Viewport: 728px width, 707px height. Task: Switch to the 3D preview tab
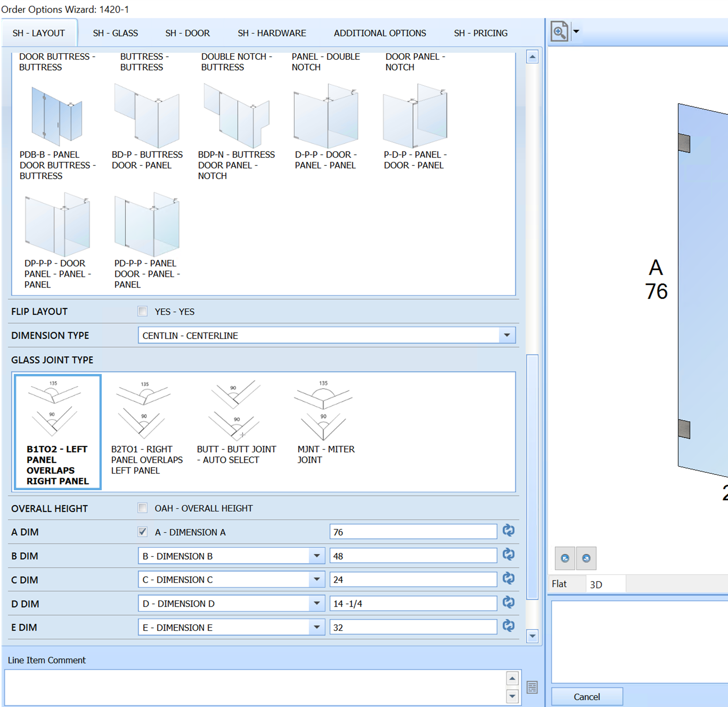coord(596,584)
